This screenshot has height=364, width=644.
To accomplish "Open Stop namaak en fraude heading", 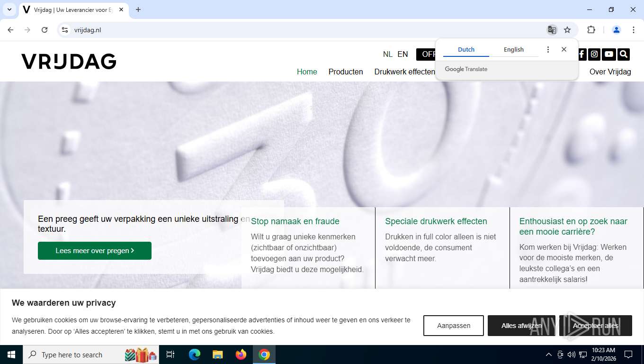I will [x=295, y=221].
